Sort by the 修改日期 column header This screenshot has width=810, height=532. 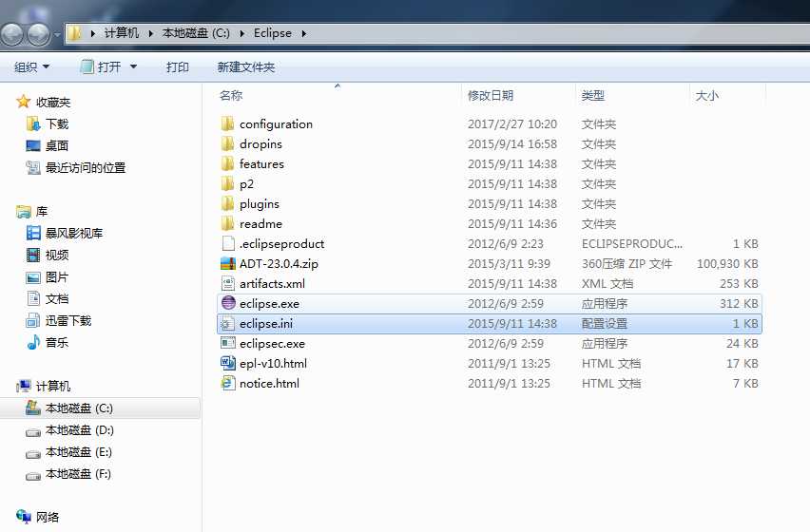tap(491, 95)
